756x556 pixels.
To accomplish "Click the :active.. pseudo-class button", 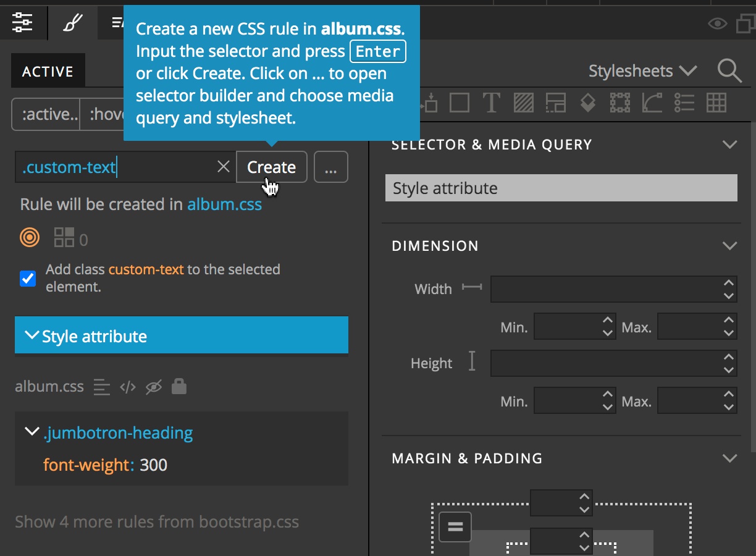I will (x=46, y=114).
